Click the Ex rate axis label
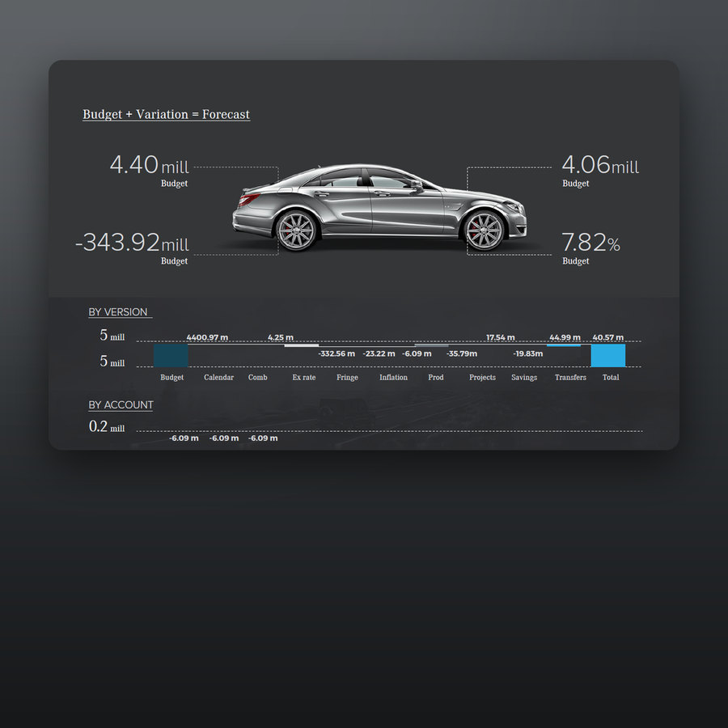 304,378
